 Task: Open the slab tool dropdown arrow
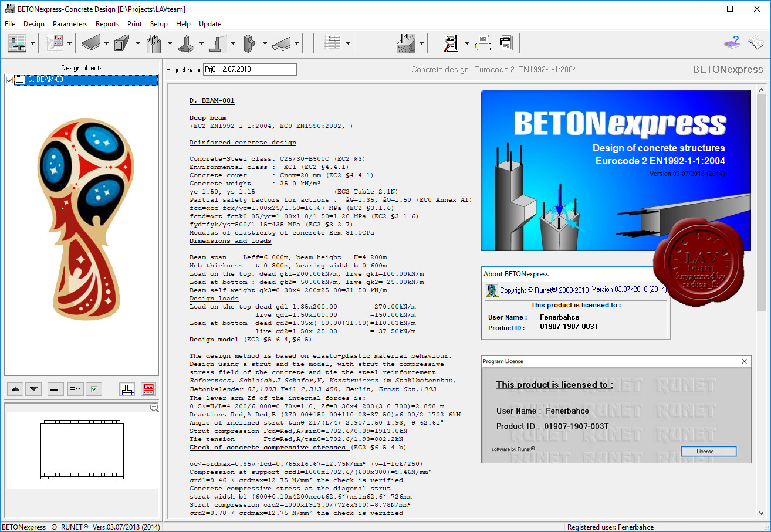click(x=106, y=43)
